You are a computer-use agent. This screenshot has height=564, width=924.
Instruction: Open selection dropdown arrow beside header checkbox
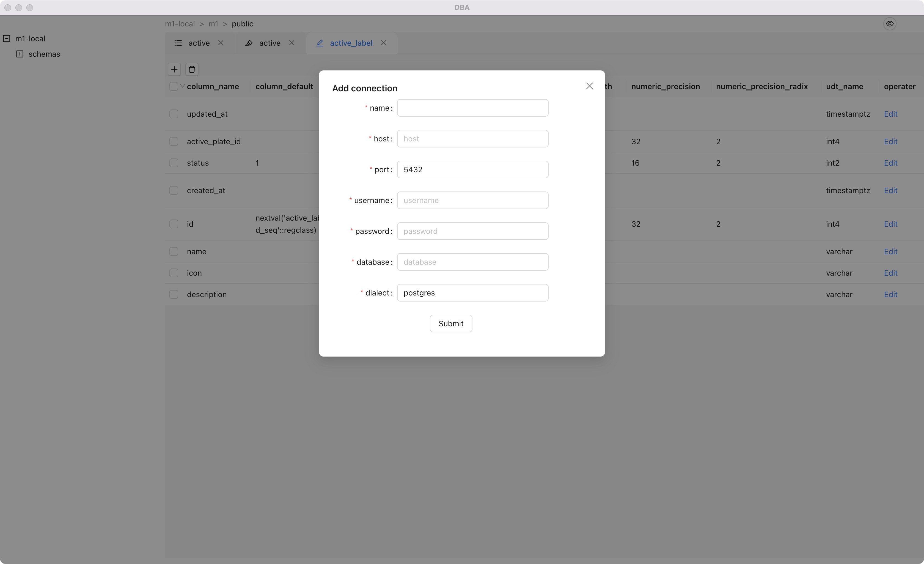tap(182, 86)
